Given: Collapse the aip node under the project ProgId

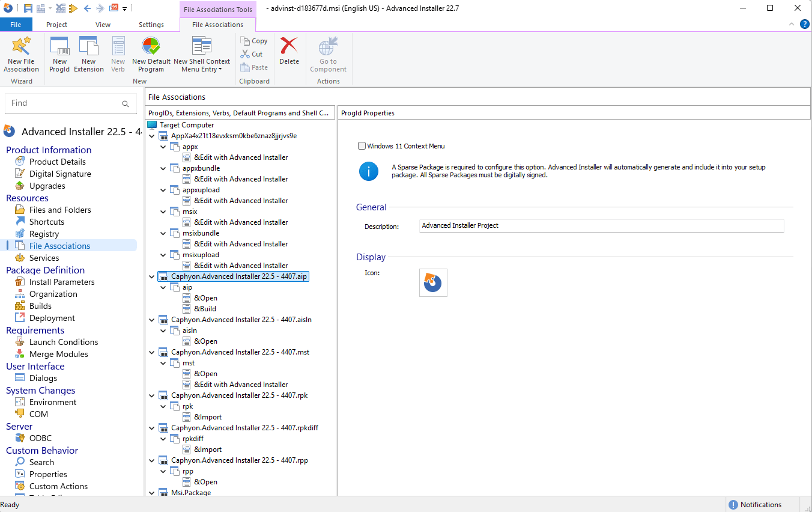Looking at the screenshot, I should click(162, 287).
